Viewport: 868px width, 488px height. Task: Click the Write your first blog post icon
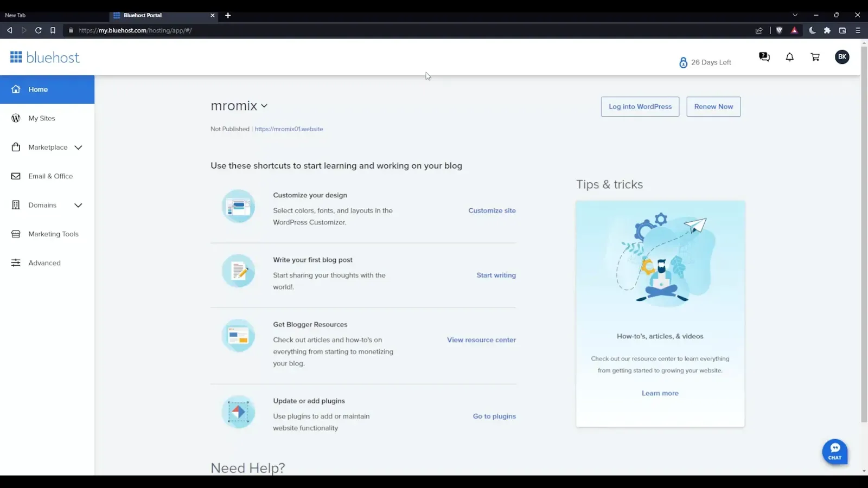[238, 271]
